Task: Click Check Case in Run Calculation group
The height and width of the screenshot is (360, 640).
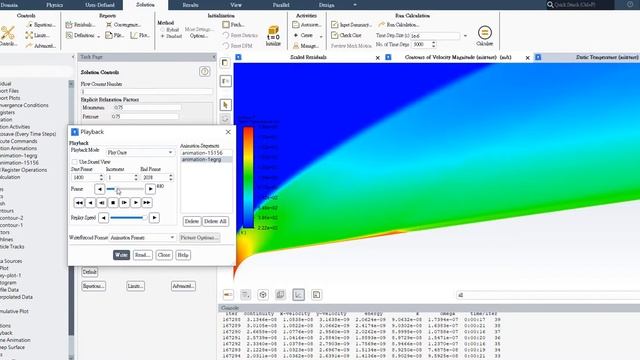Action: pos(346,36)
